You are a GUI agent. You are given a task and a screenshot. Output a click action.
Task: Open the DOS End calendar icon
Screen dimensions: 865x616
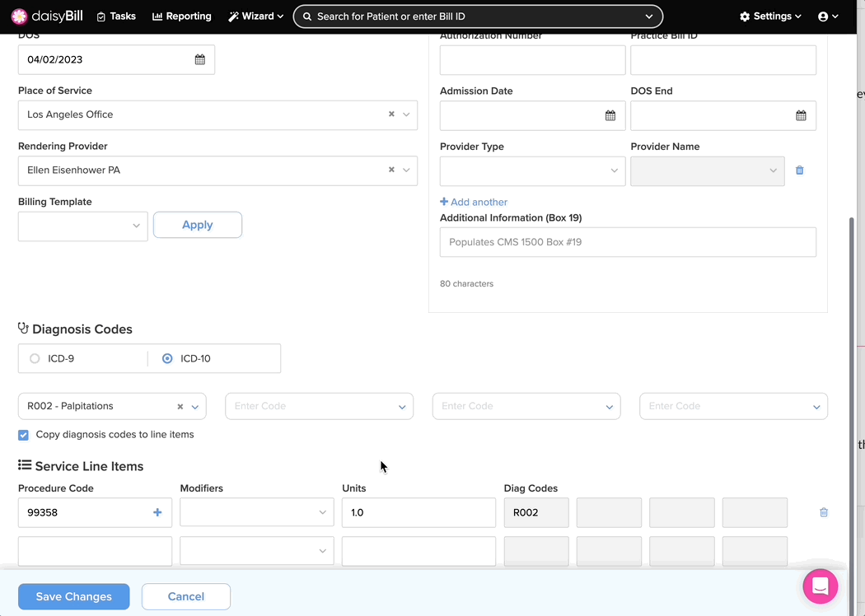(801, 115)
